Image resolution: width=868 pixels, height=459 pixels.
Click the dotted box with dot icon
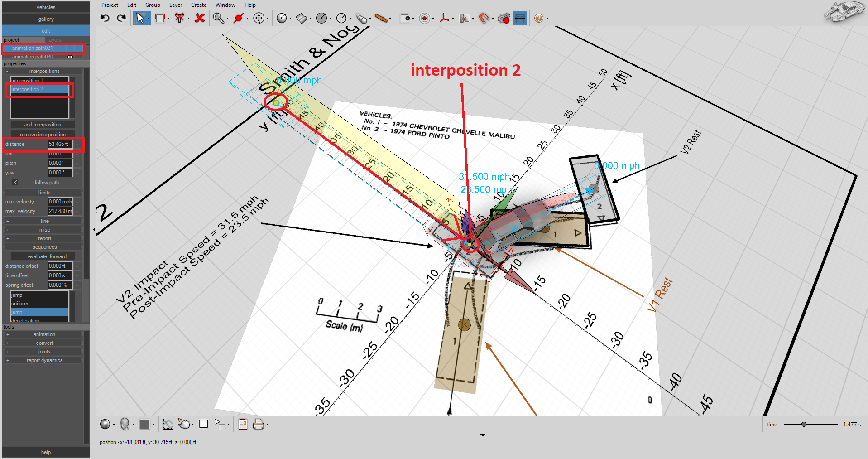(405, 18)
